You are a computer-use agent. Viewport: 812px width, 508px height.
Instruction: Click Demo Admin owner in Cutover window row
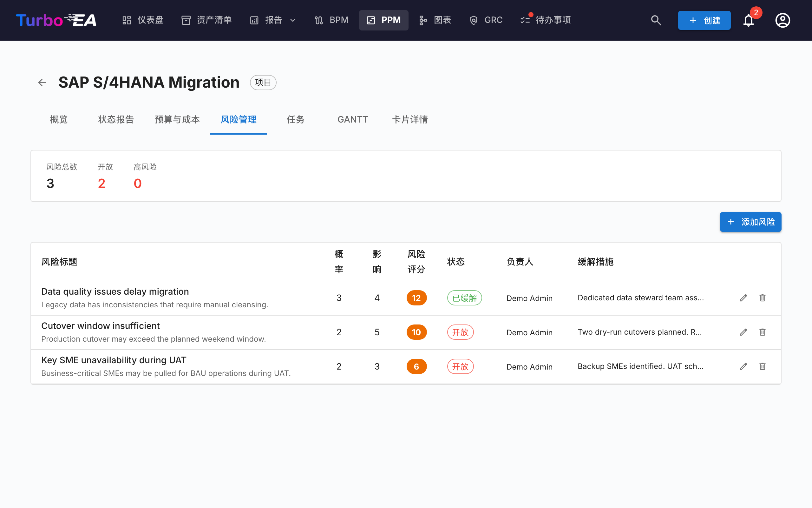tap(529, 333)
